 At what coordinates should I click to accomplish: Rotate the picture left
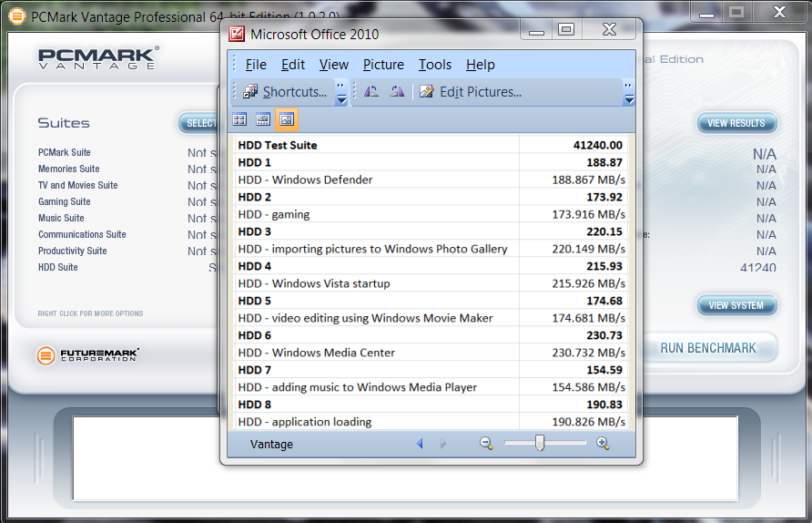coord(371,92)
